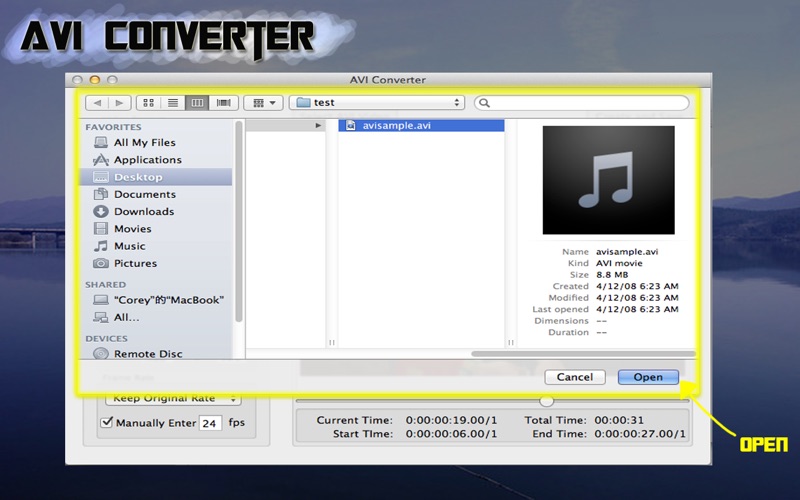Open the 'test' folder path popup
Image resolution: width=800 pixels, height=500 pixels.
pyautogui.click(x=377, y=103)
